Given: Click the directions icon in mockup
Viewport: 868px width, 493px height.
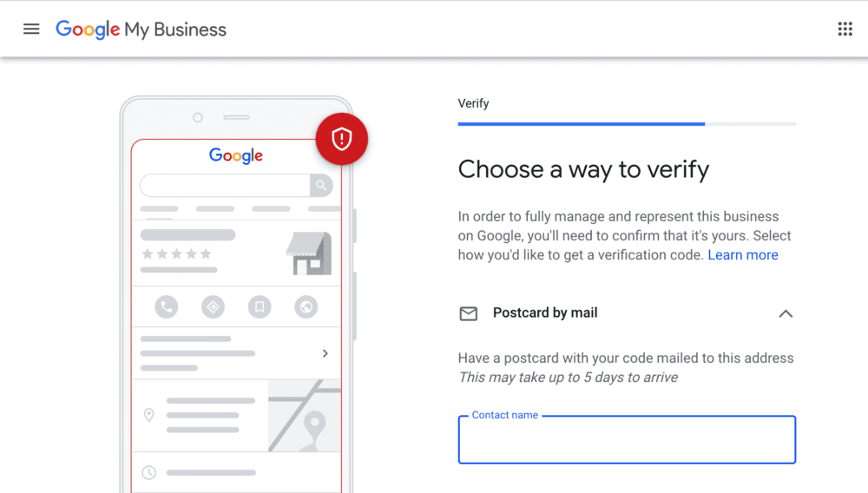Looking at the screenshot, I should pyautogui.click(x=213, y=306).
